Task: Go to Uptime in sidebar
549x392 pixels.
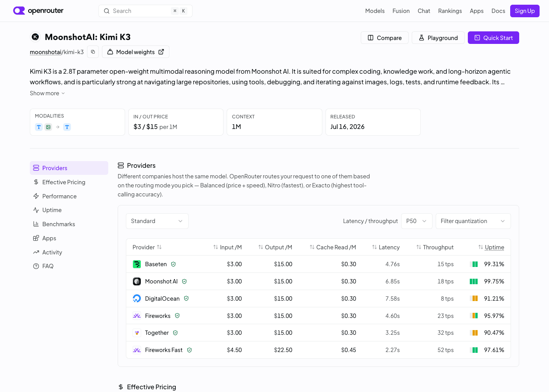Action: click(x=69, y=210)
